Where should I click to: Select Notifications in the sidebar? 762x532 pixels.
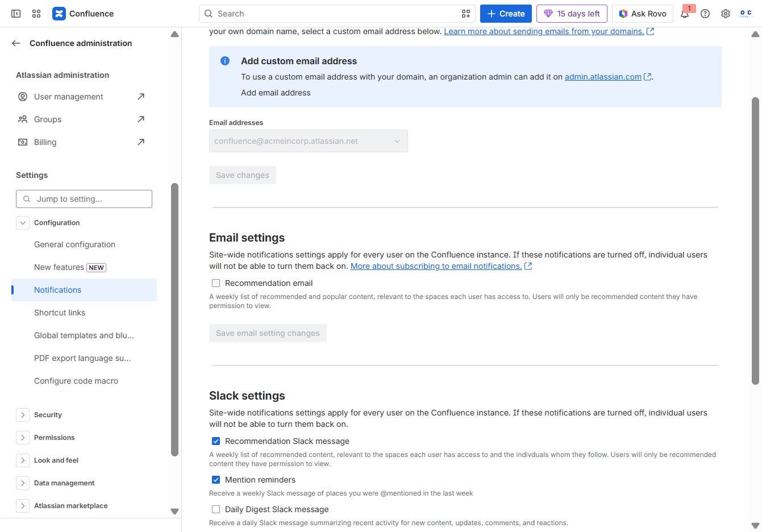click(84, 290)
